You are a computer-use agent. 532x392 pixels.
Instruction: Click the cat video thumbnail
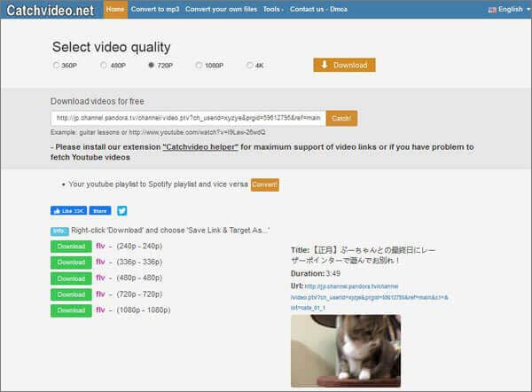click(x=346, y=351)
